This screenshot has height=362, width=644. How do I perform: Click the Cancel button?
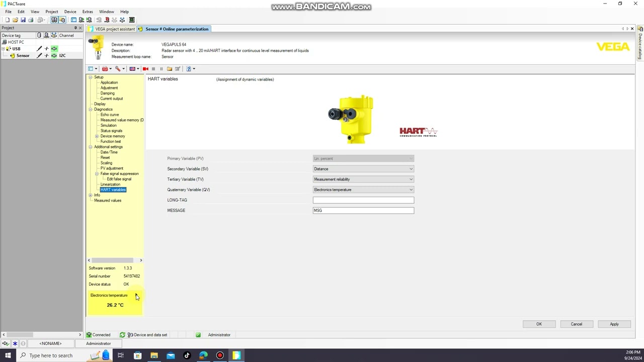(x=577, y=324)
